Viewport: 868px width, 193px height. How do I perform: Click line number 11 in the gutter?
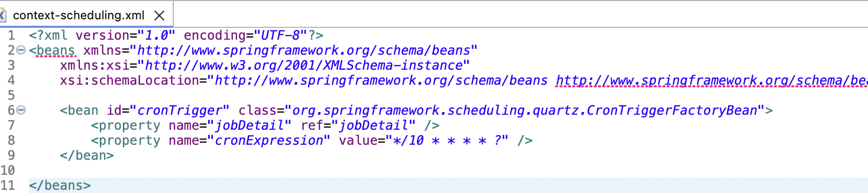pyautogui.click(x=8, y=185)
